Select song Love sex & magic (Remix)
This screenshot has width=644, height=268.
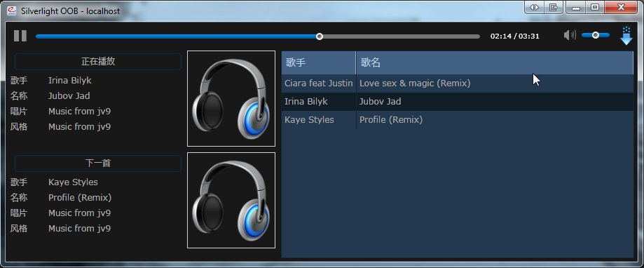415,83
